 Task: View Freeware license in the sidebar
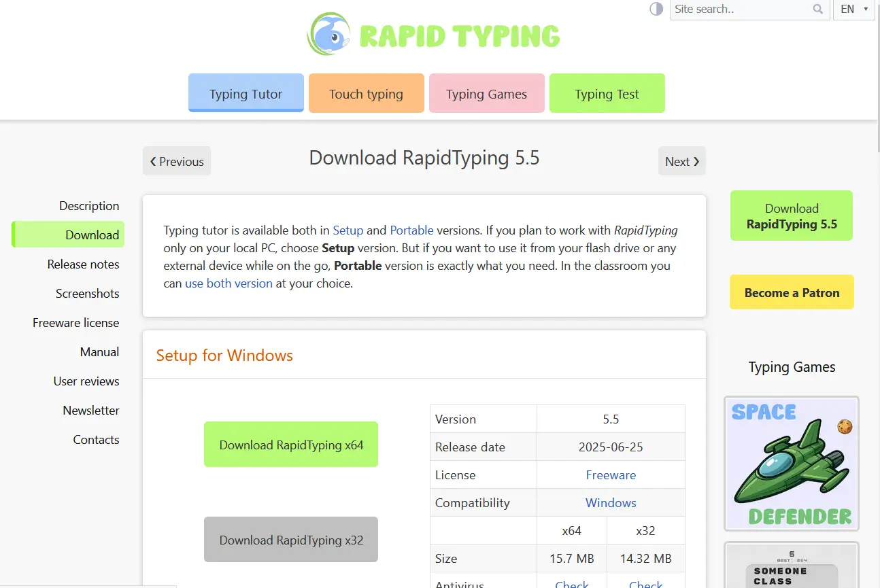point(76,323)
